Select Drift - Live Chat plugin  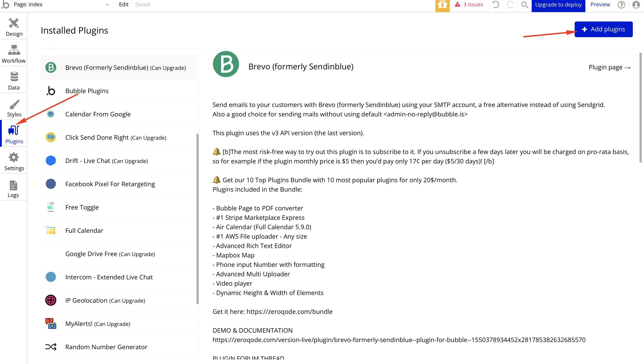[118, 161]
